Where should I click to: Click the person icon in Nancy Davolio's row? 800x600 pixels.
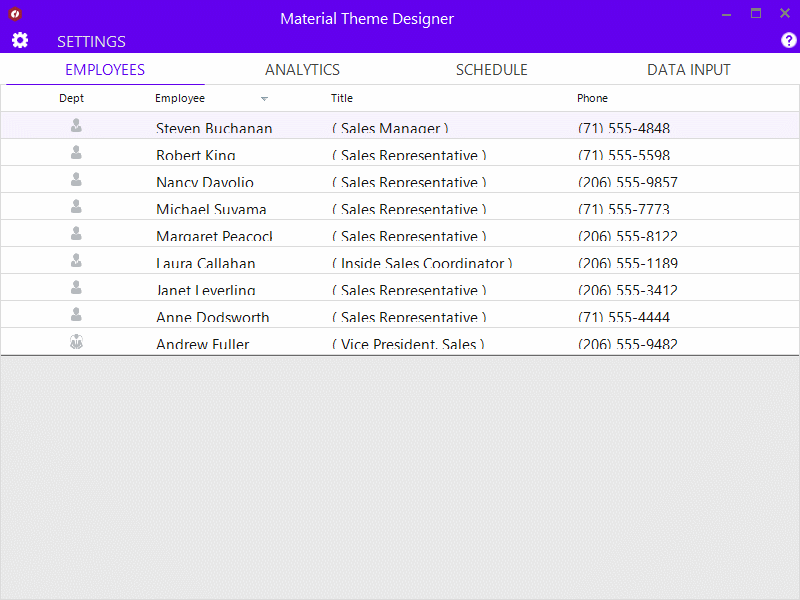[75, 179]
